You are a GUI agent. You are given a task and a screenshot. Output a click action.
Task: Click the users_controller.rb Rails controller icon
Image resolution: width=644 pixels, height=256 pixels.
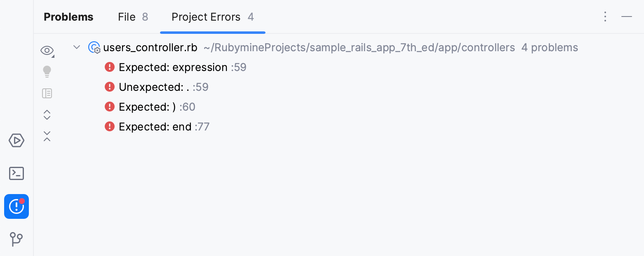(x=94, y=47)
